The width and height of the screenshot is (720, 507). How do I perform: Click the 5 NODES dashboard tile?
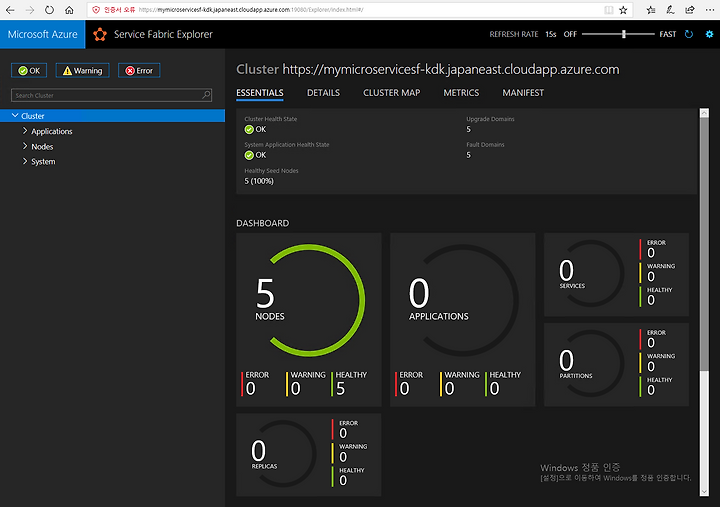coord(309,319)
